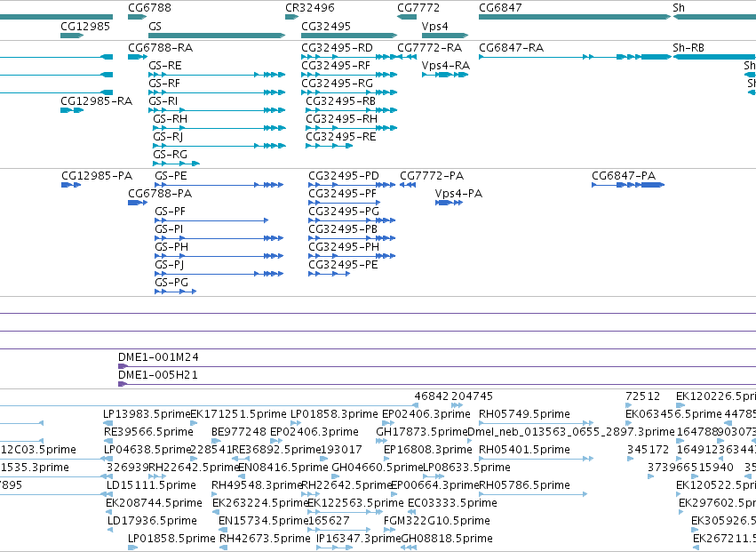The height and width of the screenshot is (552, 756).
Task: Click transcript GS-RF
Action: (x=217, y=92)
